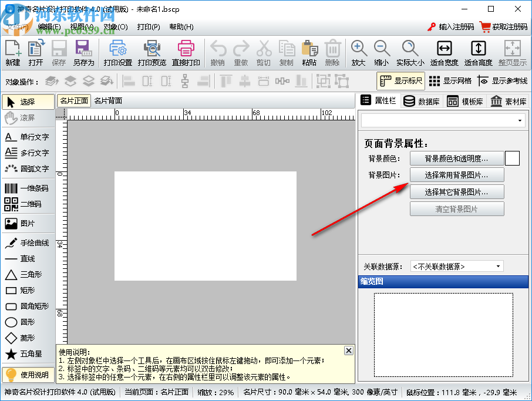Click 选择其它背景图片 button
532x401 pixels.
[x=457, y=192]
